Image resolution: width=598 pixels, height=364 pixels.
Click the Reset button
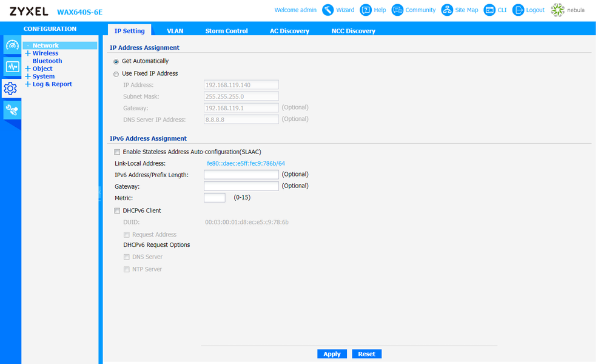coord(366,354)
